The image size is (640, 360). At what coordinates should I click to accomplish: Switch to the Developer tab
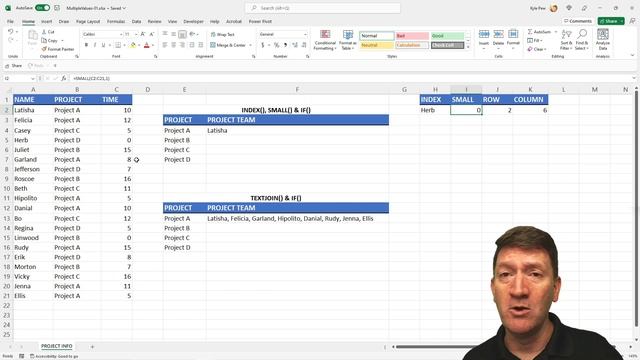(x=193, y=21)
